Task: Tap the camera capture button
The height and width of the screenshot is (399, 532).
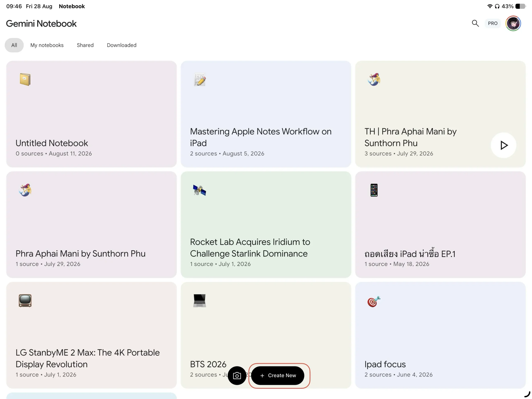Action: (237, 376)
